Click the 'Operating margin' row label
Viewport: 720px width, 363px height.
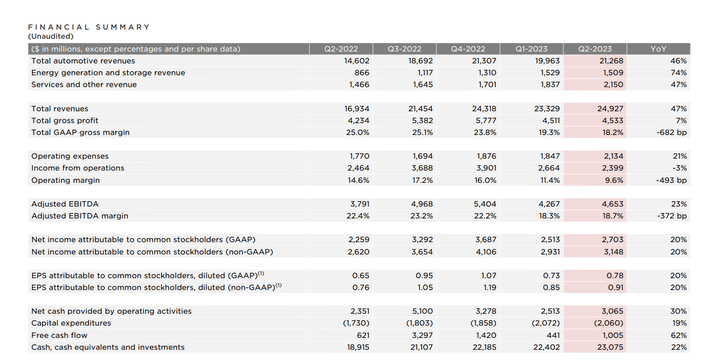65,180
